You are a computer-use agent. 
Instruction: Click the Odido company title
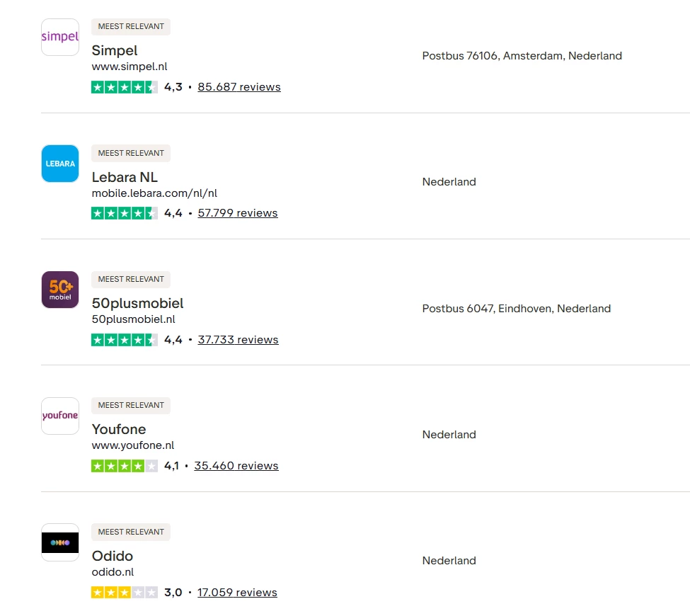pos(113,556)
